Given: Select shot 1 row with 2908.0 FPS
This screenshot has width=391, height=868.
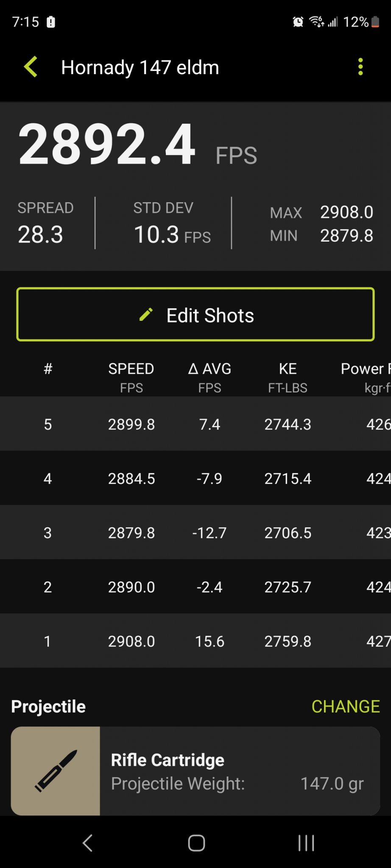Looking at the screenshot, I should [x=195, y=641].
